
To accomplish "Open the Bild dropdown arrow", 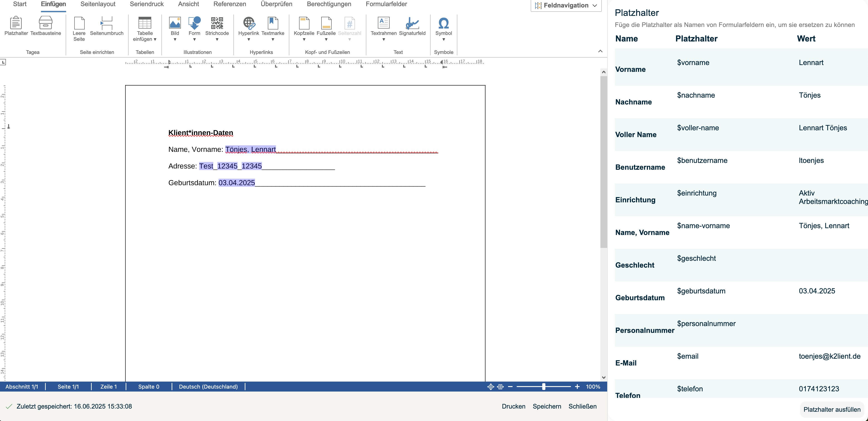I will point(175,39).
